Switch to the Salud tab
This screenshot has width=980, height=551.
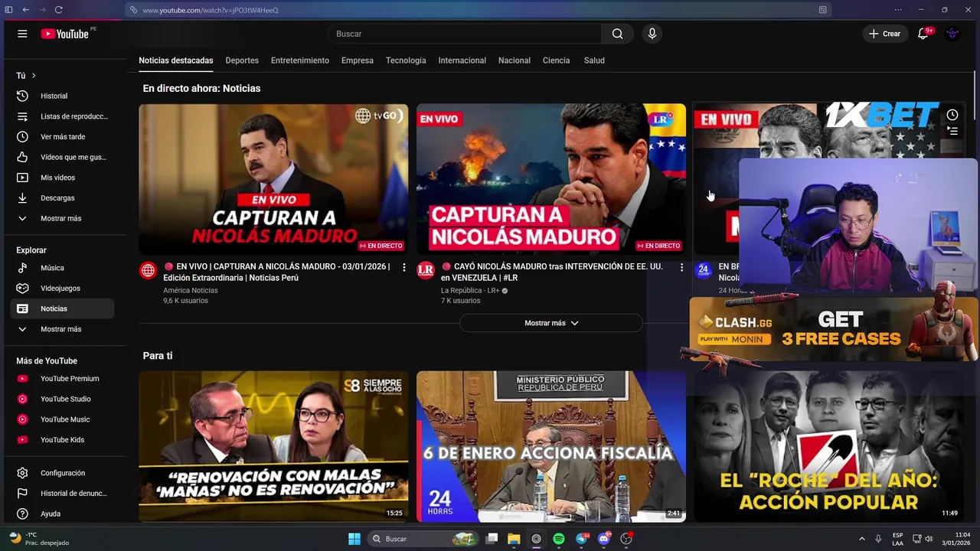(x=594, y=60)
